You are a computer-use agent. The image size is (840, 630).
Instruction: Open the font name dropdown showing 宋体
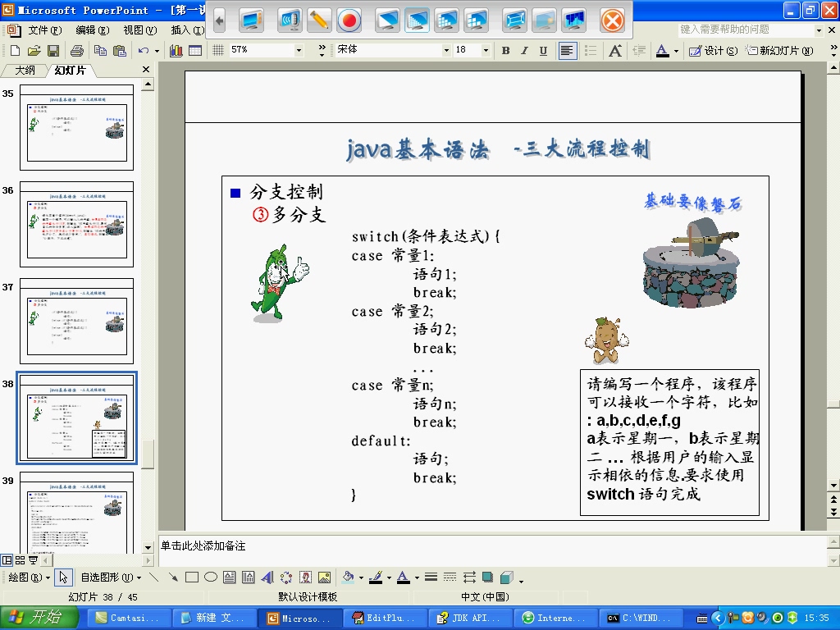[x=445, y=50]
